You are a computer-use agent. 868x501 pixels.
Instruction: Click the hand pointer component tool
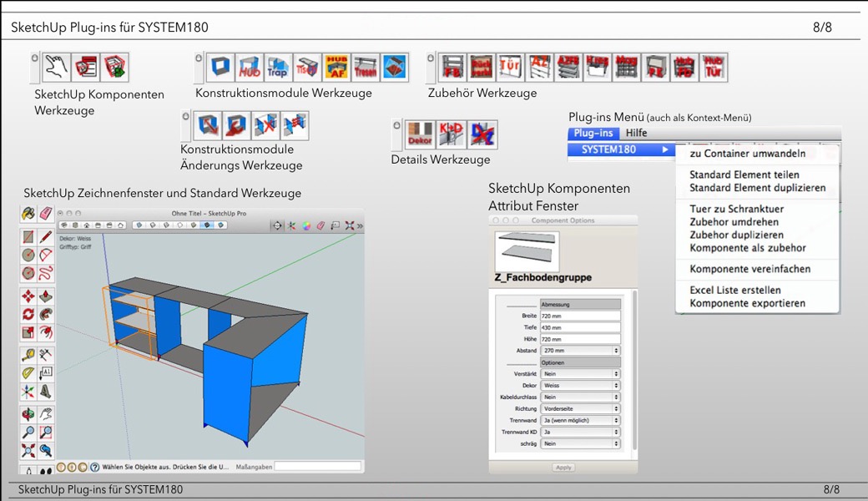click(x=56, y=67)
